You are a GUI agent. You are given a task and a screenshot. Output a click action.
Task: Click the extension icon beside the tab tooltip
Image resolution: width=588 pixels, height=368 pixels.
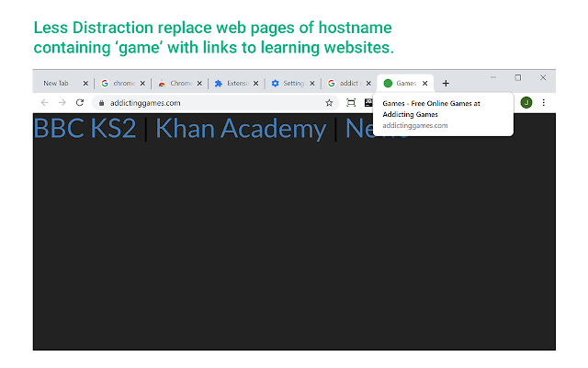368,102
